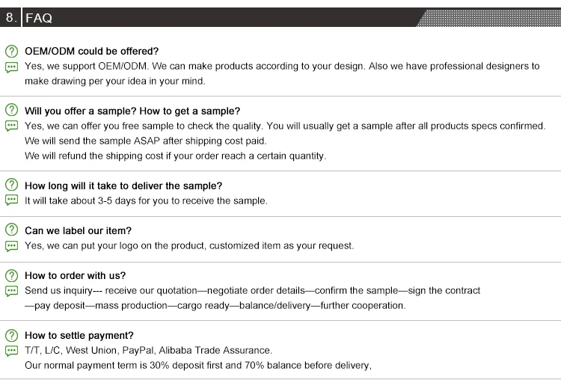Click answer bubble icon for order process
Viewport: 561px width, 392px height.
[x=11, y=290]
